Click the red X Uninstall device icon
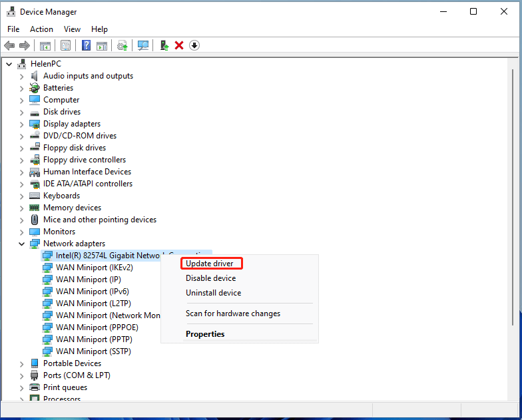 point(179,45)
